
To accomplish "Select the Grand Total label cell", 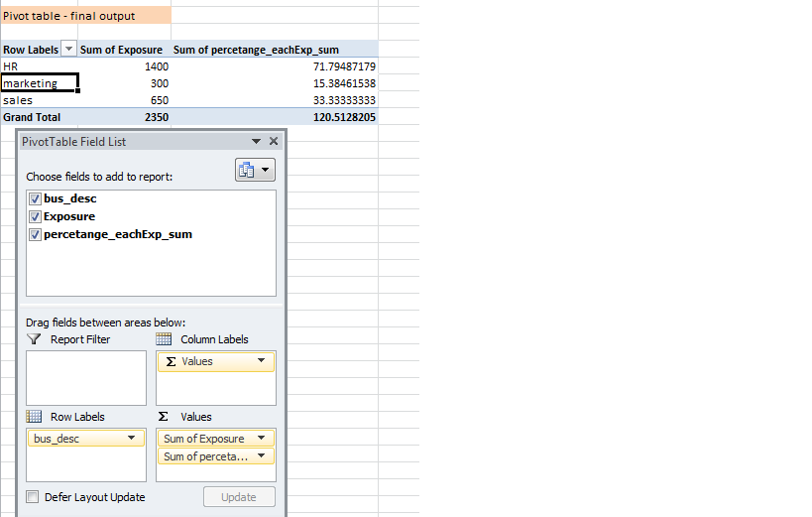I will (40, 117).
